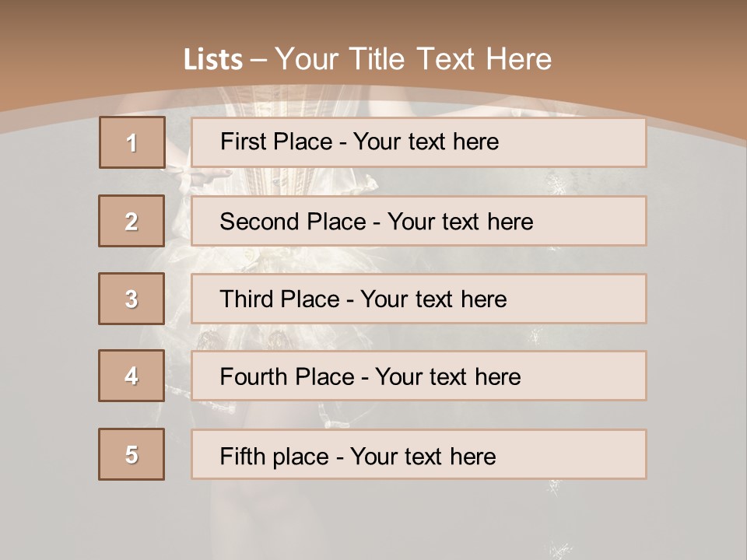Click 'Your Title Text Here' in the title

coord(413,59)
